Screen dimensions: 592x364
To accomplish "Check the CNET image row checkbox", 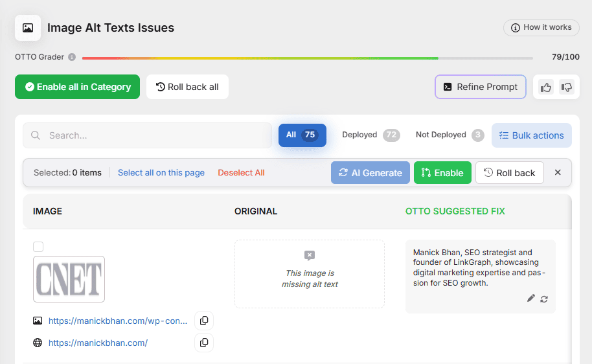I will (38, 247).
